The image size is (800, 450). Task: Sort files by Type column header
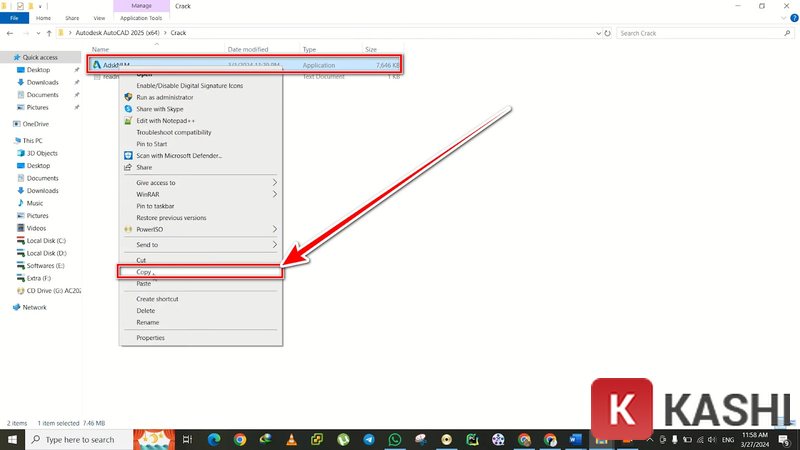tap(309, 49)
